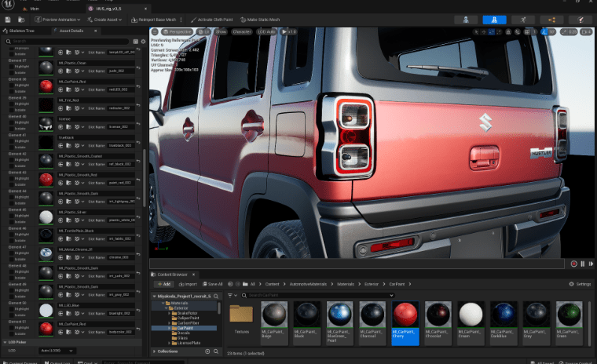
Task: Open the search options dropdown in Content Browser search
Action: 391,295
